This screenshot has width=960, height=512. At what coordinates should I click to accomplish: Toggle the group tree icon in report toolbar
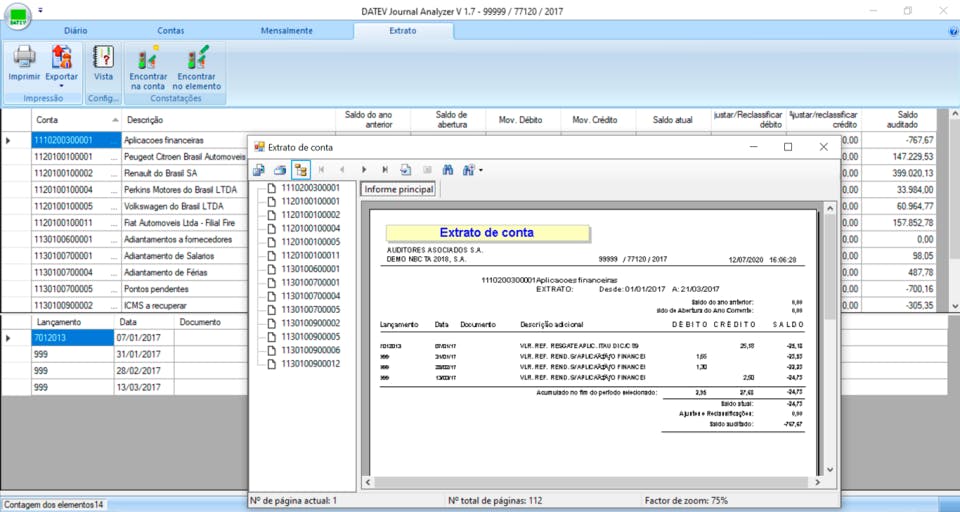coord(301,170)
